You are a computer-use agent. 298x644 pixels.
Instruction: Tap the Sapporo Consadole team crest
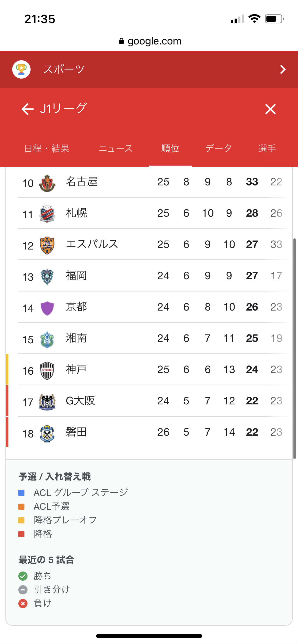click(x=47, y=214)
